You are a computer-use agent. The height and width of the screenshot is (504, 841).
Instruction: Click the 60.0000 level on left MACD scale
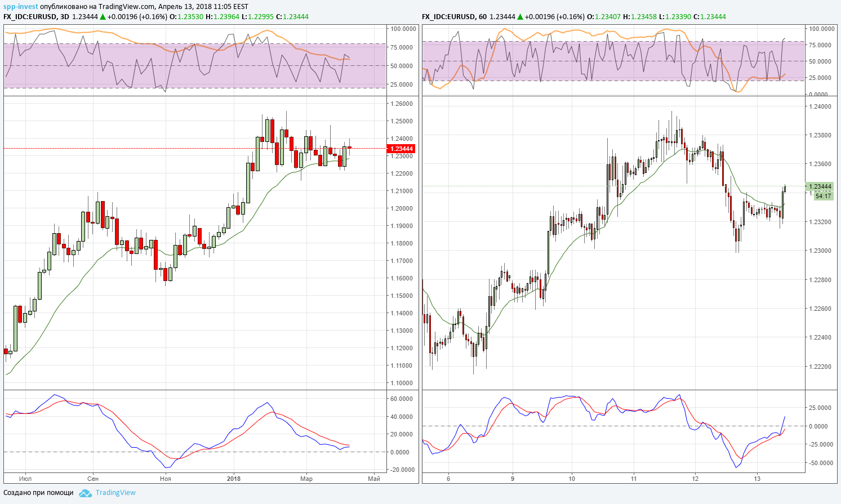click(402, 399)
